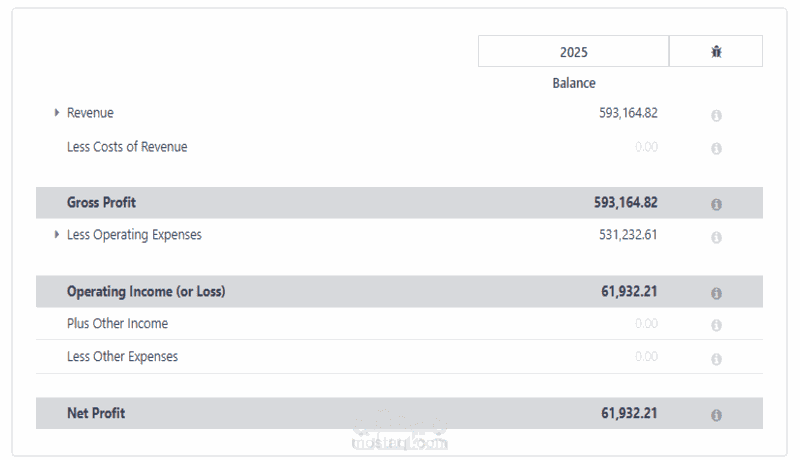Expand the Revenue row disclosure arrow

point(57,113)
